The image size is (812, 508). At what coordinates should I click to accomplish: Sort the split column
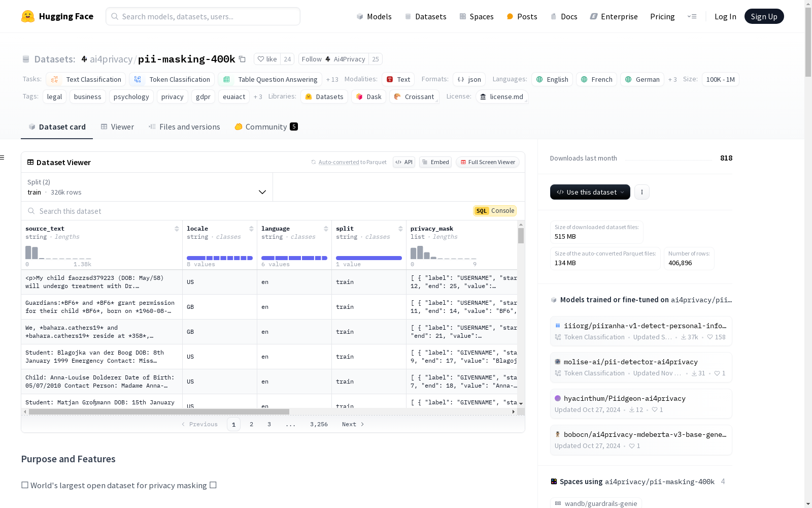click(x=400, y=229)
